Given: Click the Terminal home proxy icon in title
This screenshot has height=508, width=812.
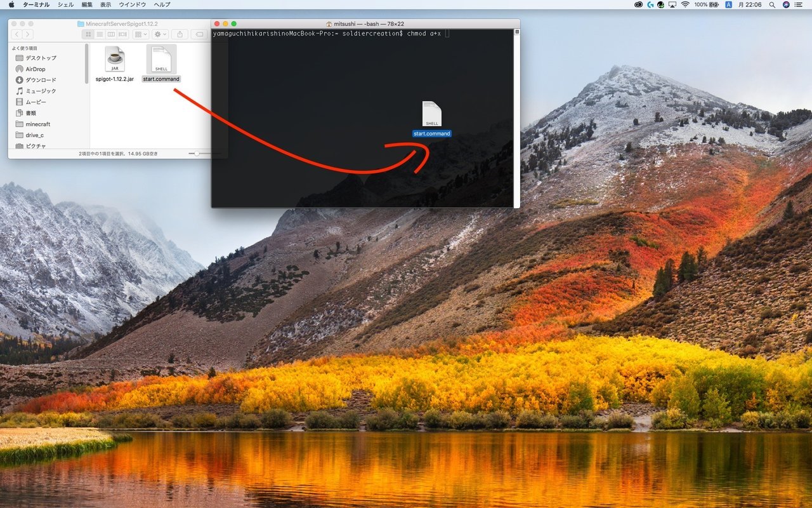Looking at the screenshot, I should (329, 23).
